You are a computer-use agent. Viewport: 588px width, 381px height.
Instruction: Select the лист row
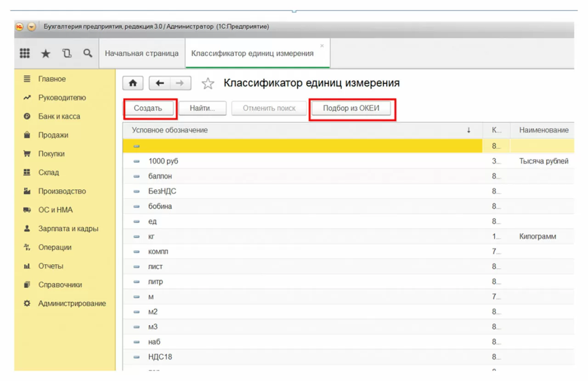point(348,267)
